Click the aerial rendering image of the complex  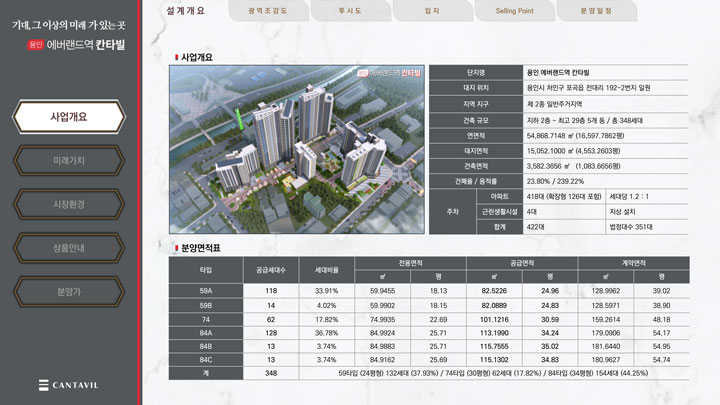pyautogui.click(x=297, y=149)
